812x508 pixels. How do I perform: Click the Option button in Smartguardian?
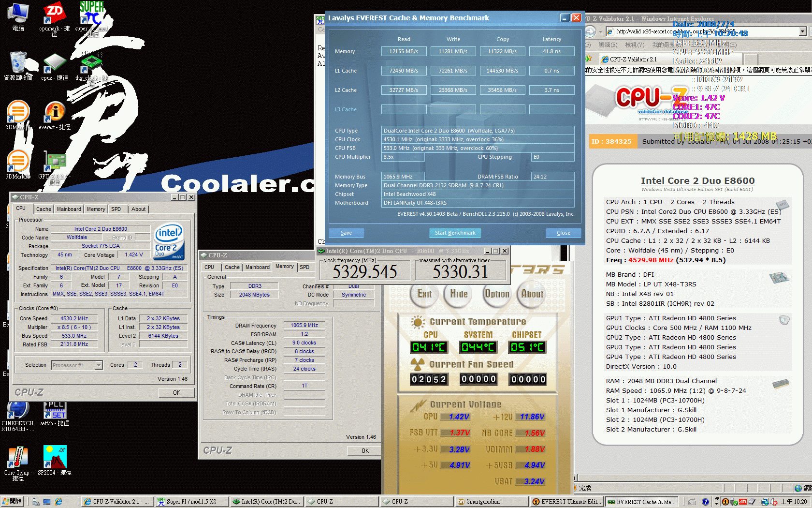tap(497, 294)
